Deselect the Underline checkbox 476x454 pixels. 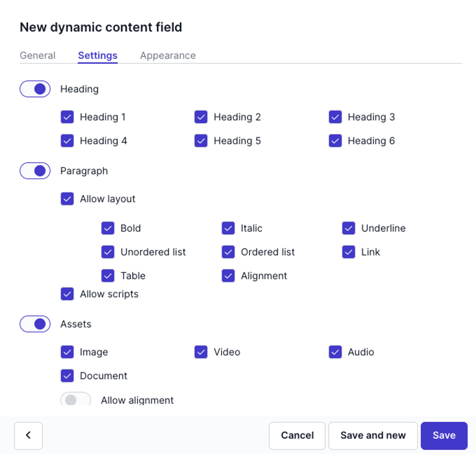click(x=348, y=228)
